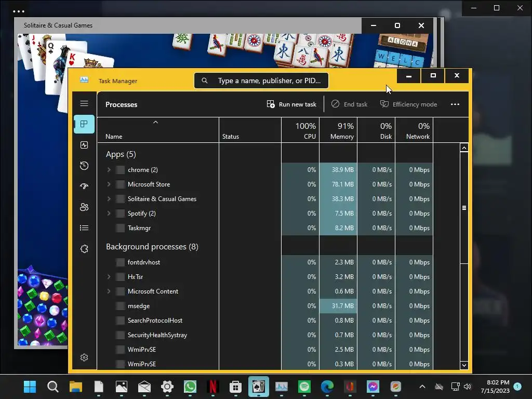532x399 pixels.
Task: Open Netflix from taskbar
Action: point(212,387)
